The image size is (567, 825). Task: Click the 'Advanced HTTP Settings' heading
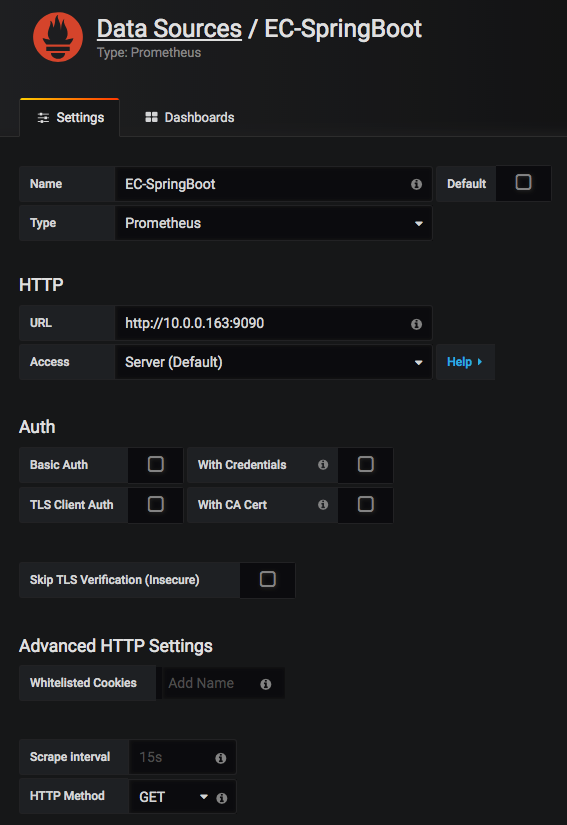pos(116,646)
